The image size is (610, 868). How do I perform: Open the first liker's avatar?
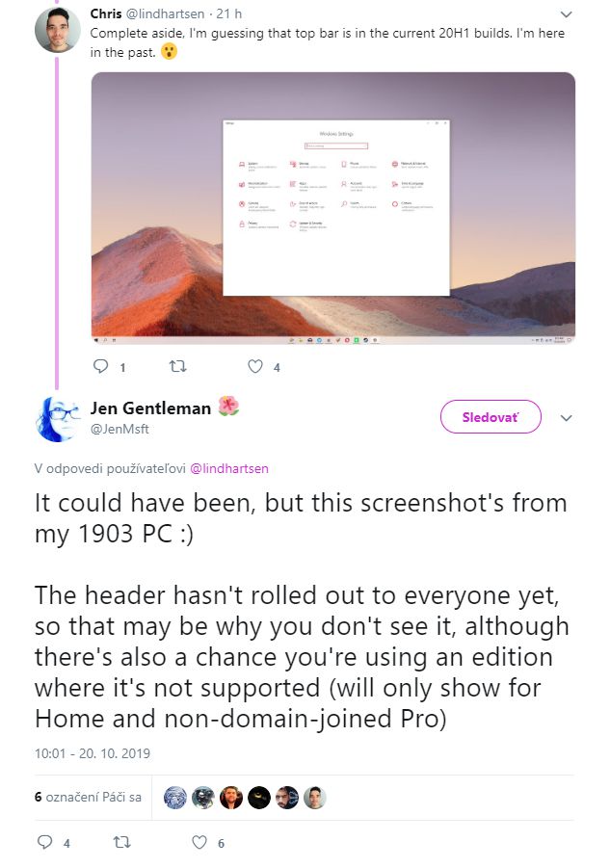pos(175,798)
